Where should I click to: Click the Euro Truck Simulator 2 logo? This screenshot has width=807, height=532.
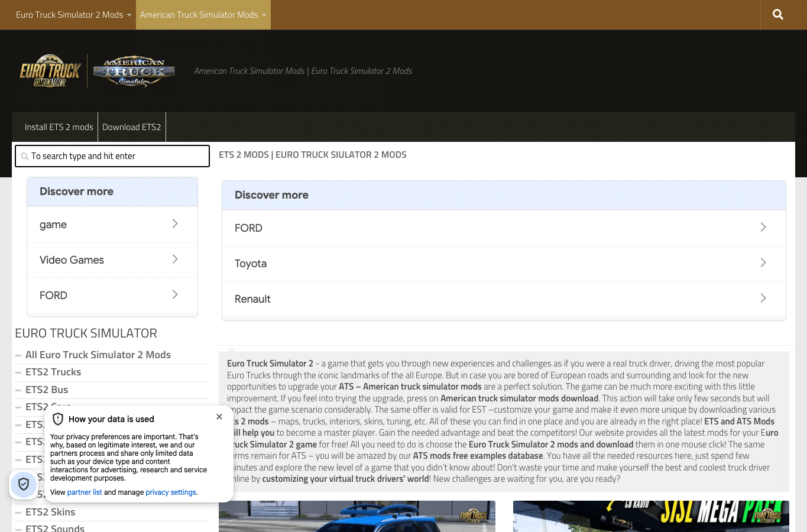click(x=50, y=71)
